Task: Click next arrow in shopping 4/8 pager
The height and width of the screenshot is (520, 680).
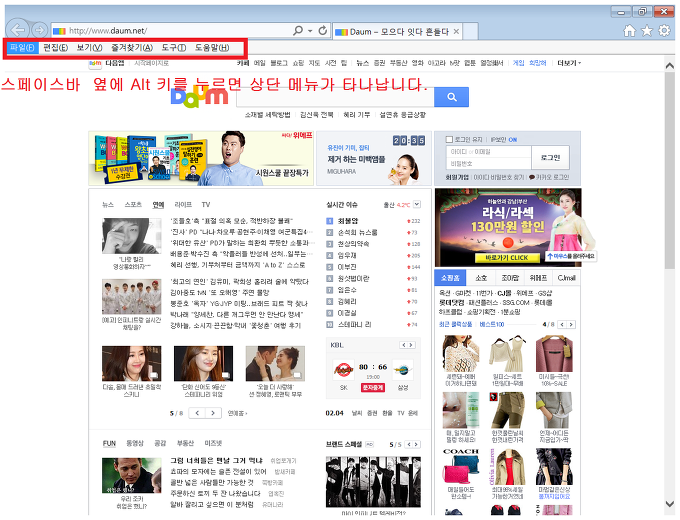Action: point(571,324)
